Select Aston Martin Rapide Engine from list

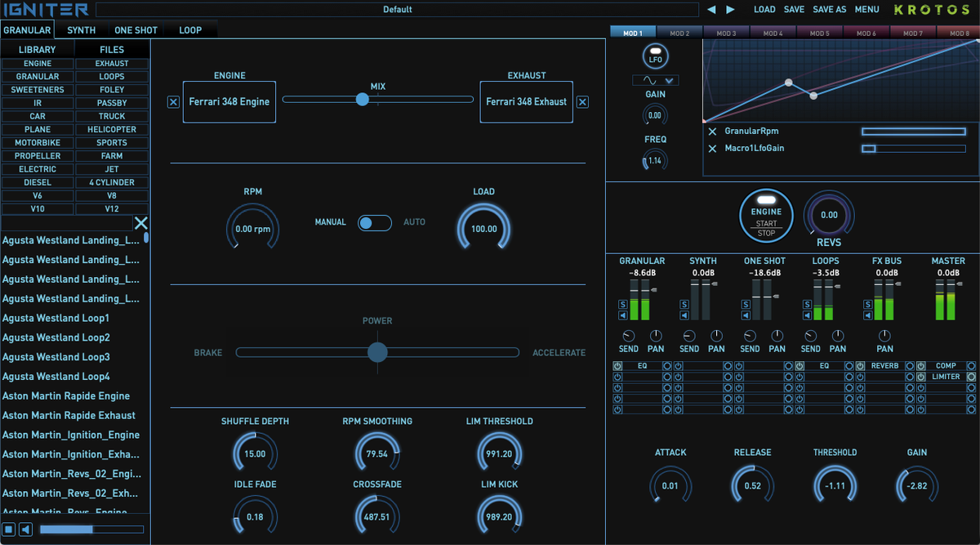(x=66, y=396)
